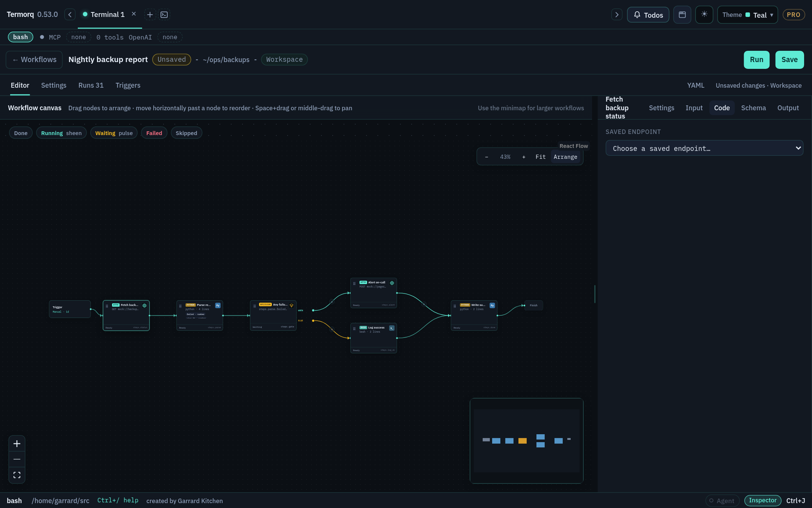Run the workflow
The image size is (812, 508).
[756, 60]
